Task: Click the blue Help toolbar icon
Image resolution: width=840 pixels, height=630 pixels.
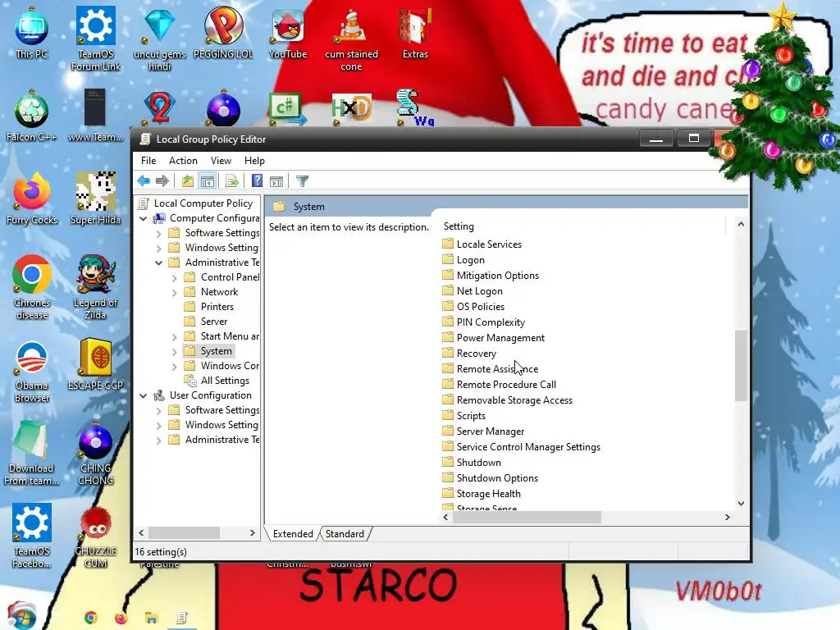Action: click(257, 181)
